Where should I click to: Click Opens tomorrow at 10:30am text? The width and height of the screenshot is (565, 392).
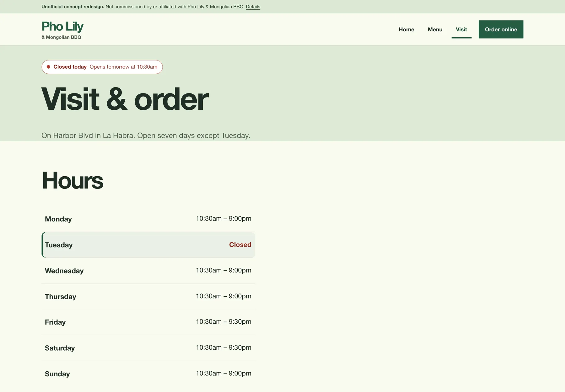(124, 67)
